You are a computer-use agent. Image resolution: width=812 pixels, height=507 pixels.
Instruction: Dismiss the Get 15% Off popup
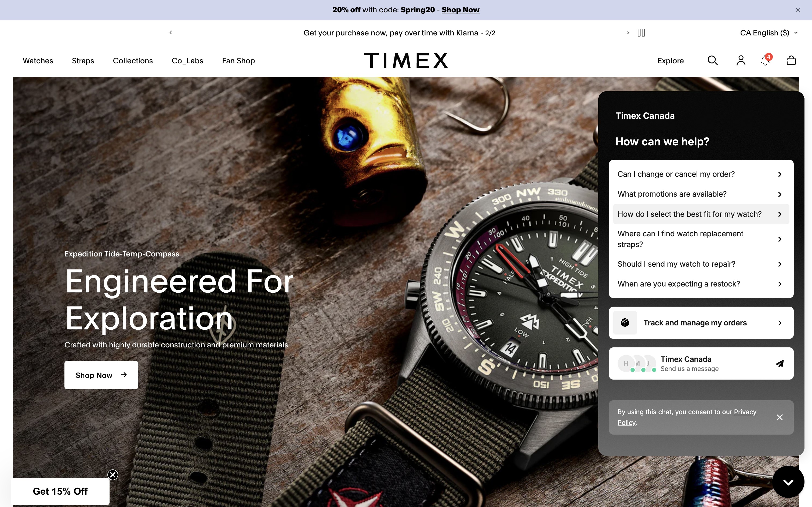[x=113, y=475]
